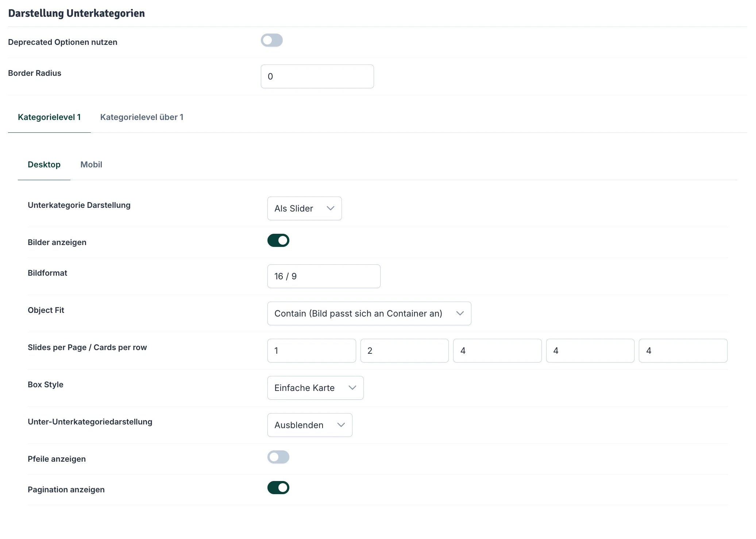This screenshot has width=756, height=539.
Task: Select the Desktop tab
Action: point(44,164)
